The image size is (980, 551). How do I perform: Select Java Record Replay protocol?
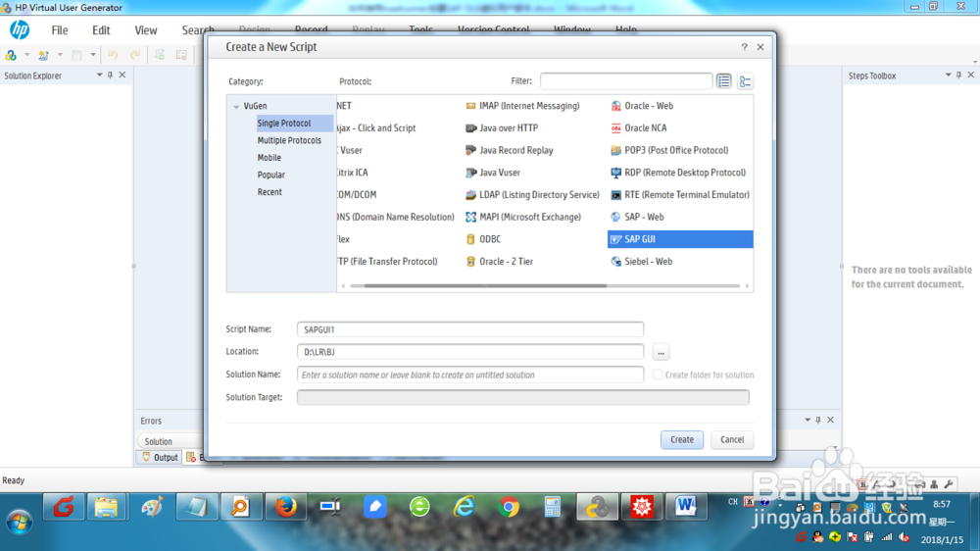(x=510, y=150)
